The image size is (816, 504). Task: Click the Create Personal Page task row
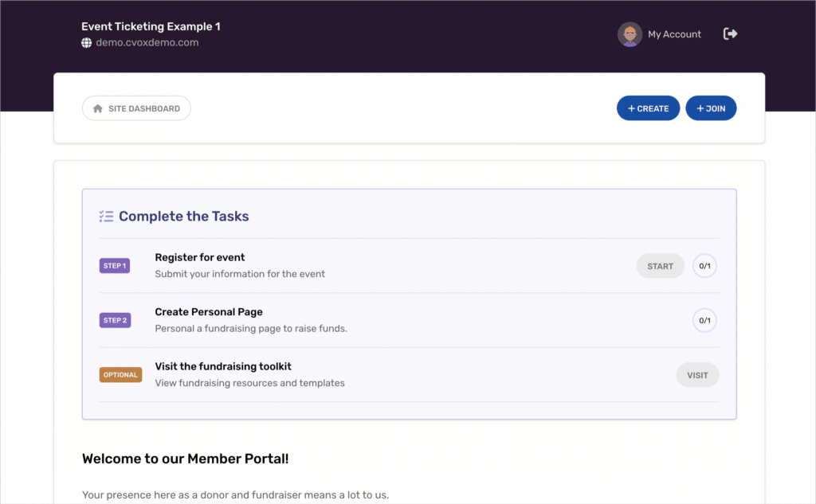point(398,319)
